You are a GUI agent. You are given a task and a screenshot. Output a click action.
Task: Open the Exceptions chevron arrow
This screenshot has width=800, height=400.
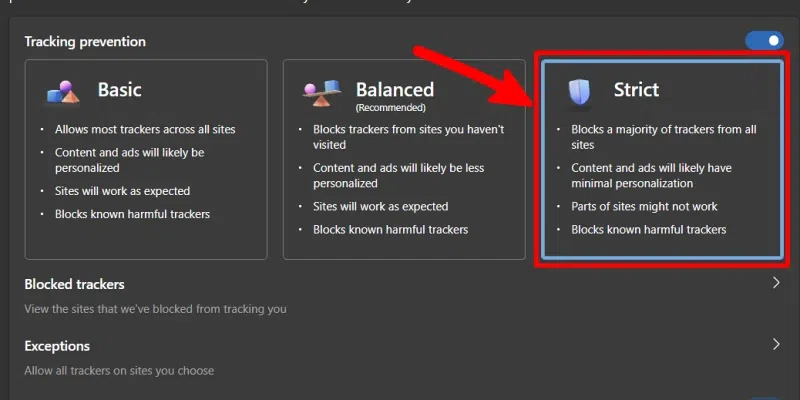pyautogui.click(x=776, y=345)
